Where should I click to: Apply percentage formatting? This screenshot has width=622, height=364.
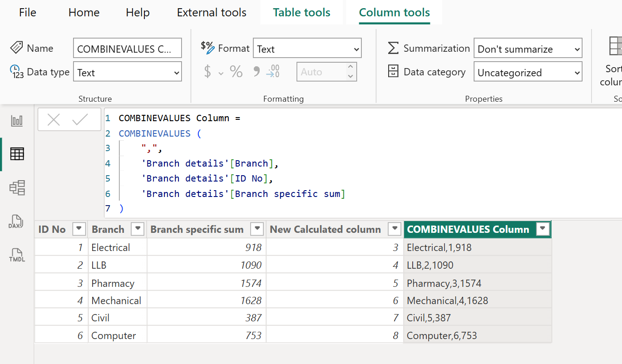click(x=236, y=72)
